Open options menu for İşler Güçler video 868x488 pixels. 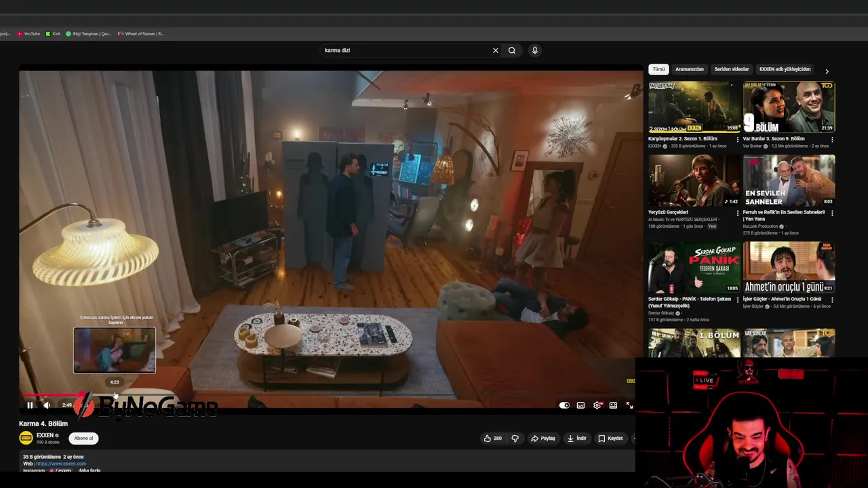[x=832, y=300]
